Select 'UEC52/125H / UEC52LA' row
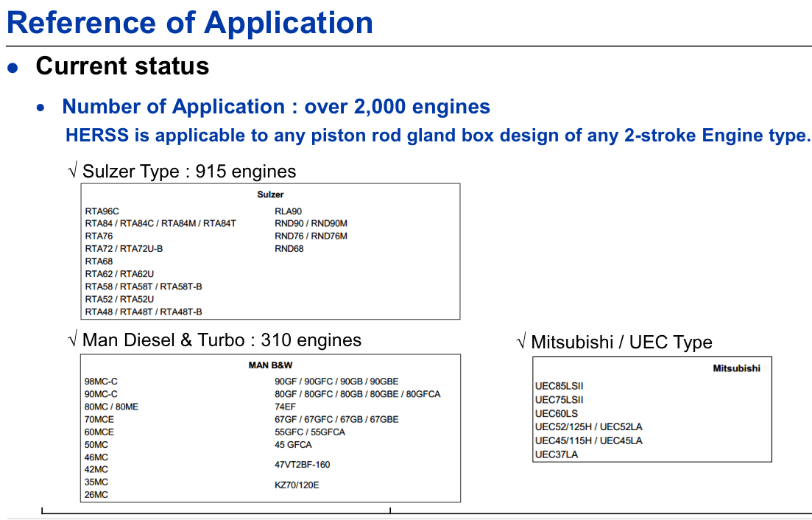Image resolution: width=812 pixels, height=520 pixels. (x=589, y=427)
